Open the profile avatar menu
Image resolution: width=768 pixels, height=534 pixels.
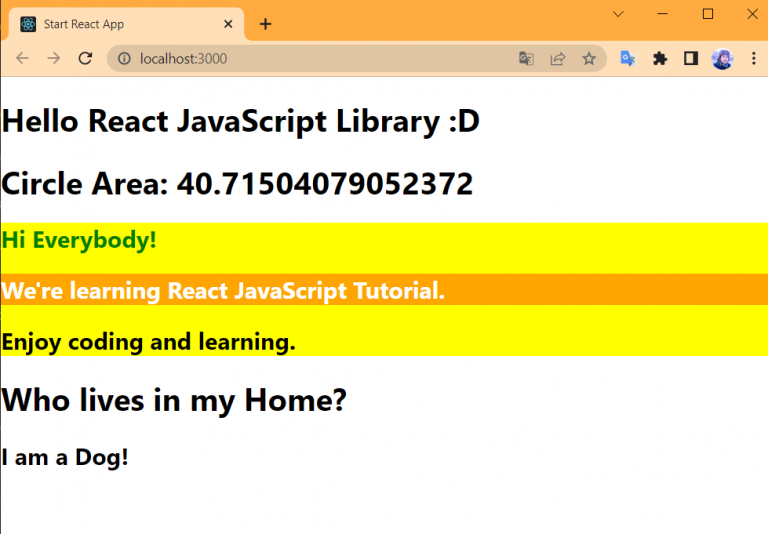click(x=722, y=59)
